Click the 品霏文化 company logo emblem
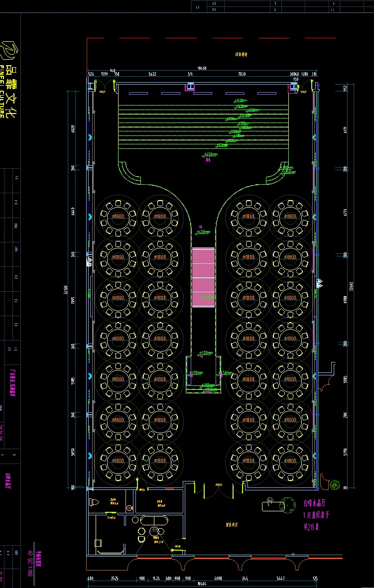This screenshot has width=374, height=588. pyautogui.click(x=8, y=51)
